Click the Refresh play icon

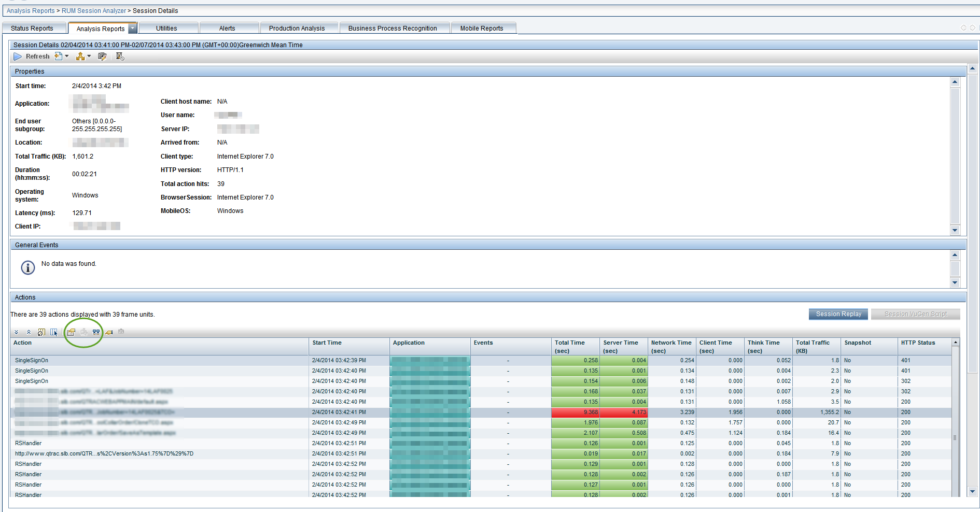(x=18, y=56)
